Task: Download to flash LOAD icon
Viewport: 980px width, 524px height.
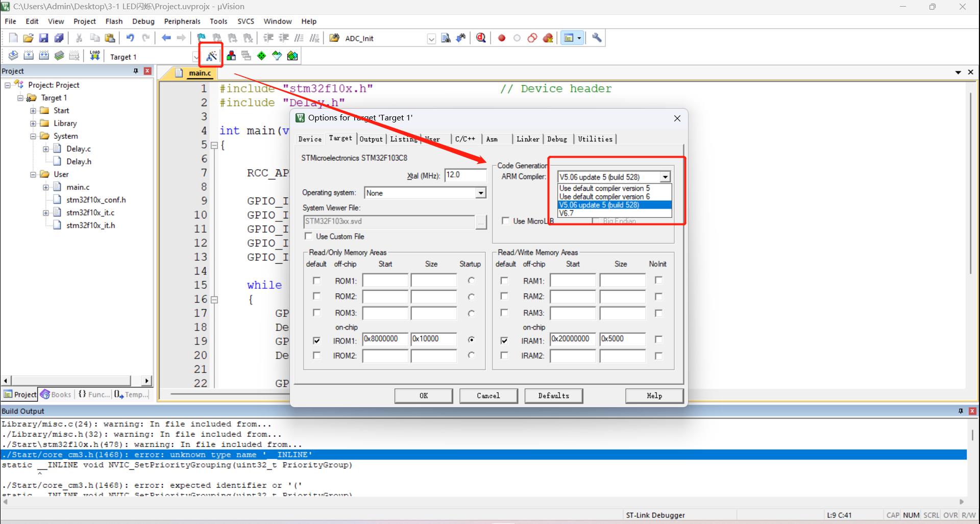Action: (x=94, y=56)
